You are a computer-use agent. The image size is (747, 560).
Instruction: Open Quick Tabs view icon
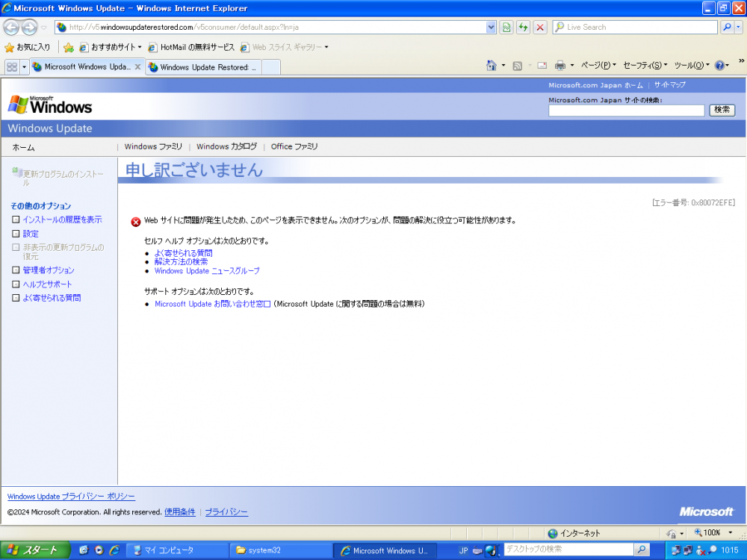11,66
